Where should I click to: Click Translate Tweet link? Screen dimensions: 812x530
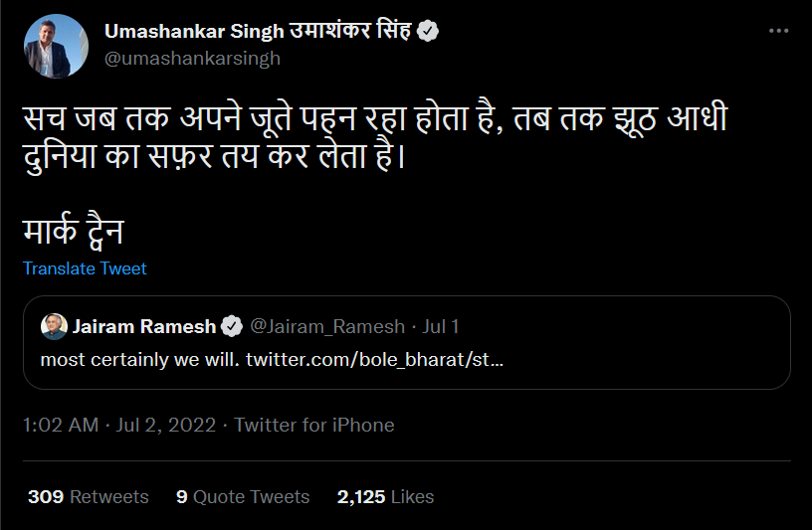point(85,268)
